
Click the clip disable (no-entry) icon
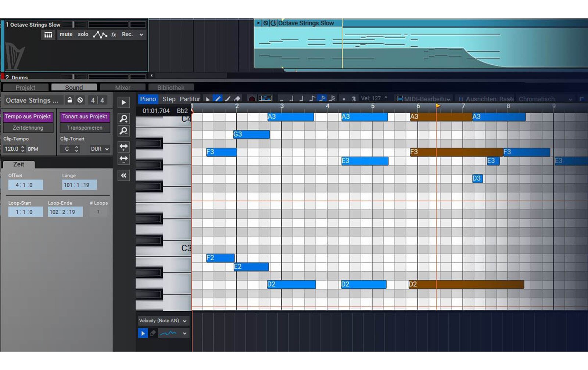coord(80,100)
